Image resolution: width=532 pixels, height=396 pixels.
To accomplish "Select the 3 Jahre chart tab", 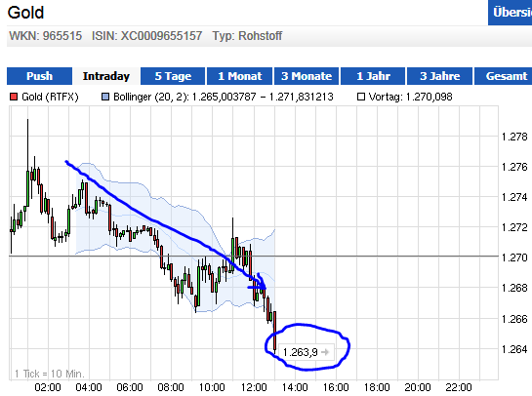I will 439,76.
